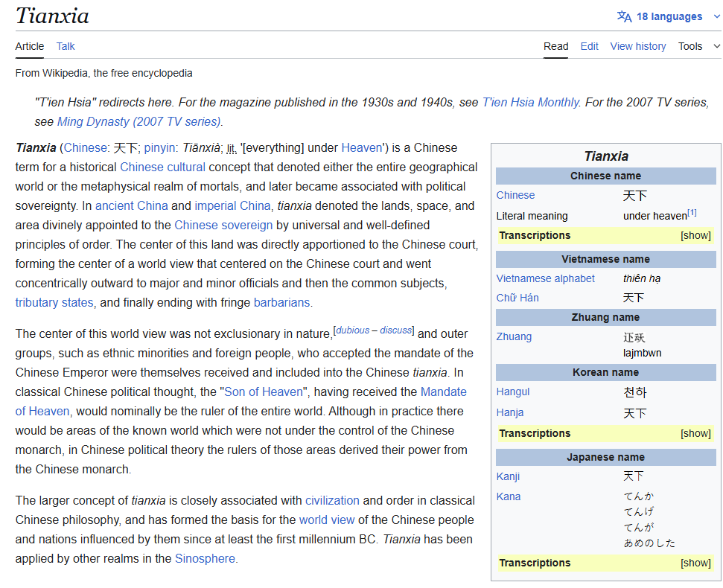Click the language translation icon
The image size is (723, 588).
coord(624,16)
